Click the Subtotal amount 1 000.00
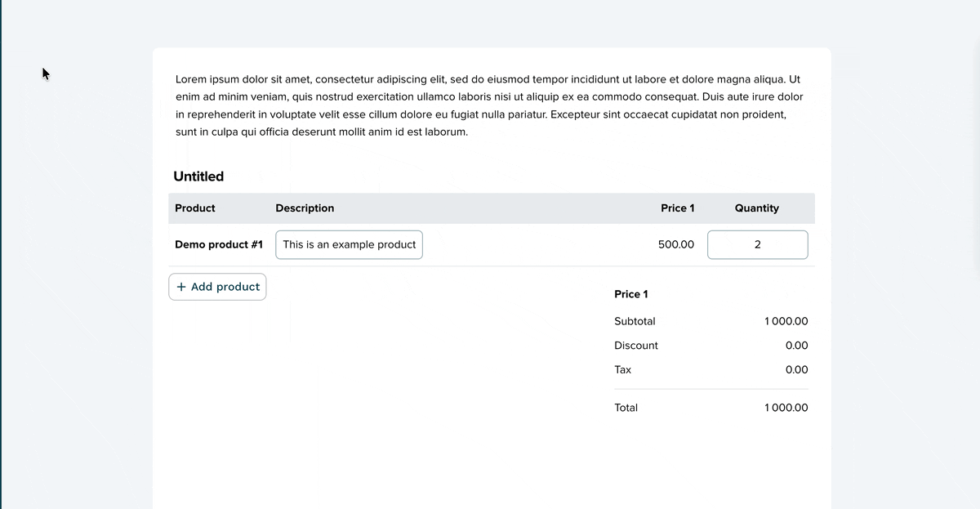Image resolution: width=980 pixels, height=509 pixels. pos(786,322)
